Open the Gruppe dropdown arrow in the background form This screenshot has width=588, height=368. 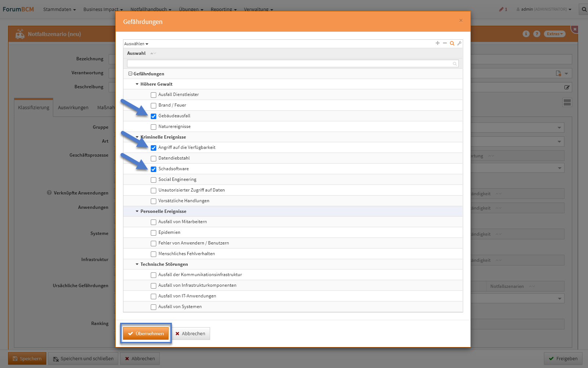pyautogui.click(x=559, y=128)
